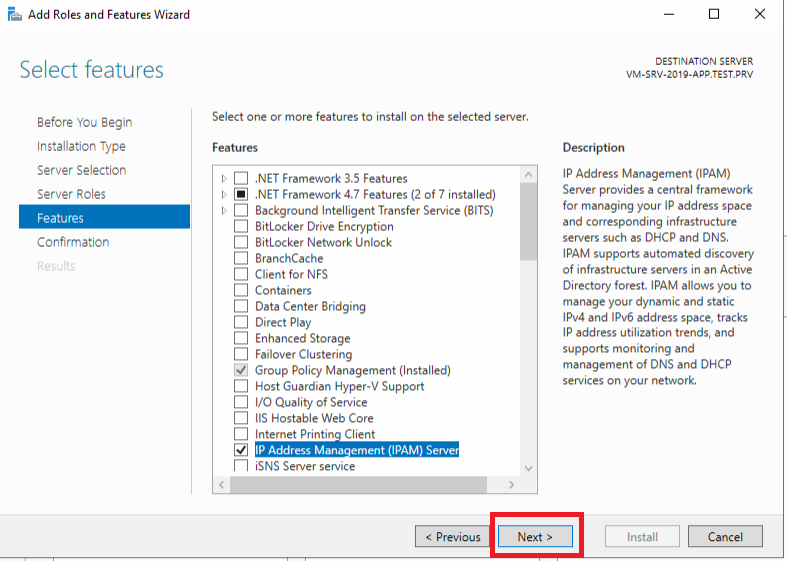Select the BranchCache row label
Screen dimensions: 787x561
289,258
